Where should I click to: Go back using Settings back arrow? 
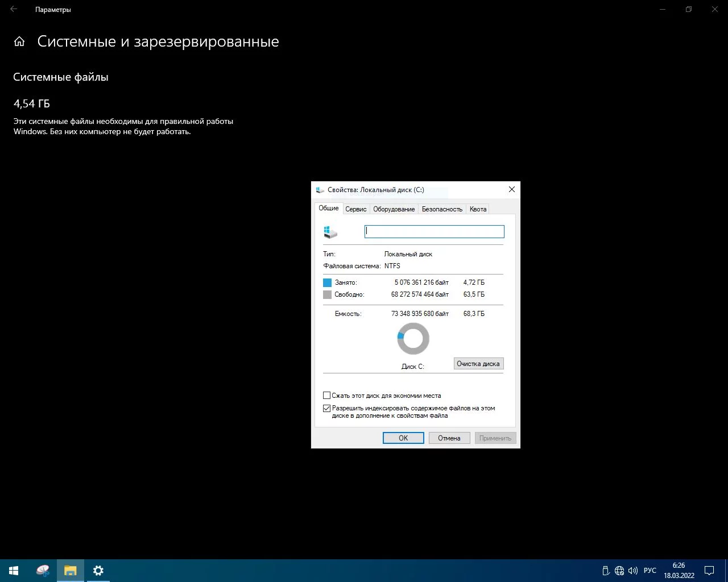(14, 9)
